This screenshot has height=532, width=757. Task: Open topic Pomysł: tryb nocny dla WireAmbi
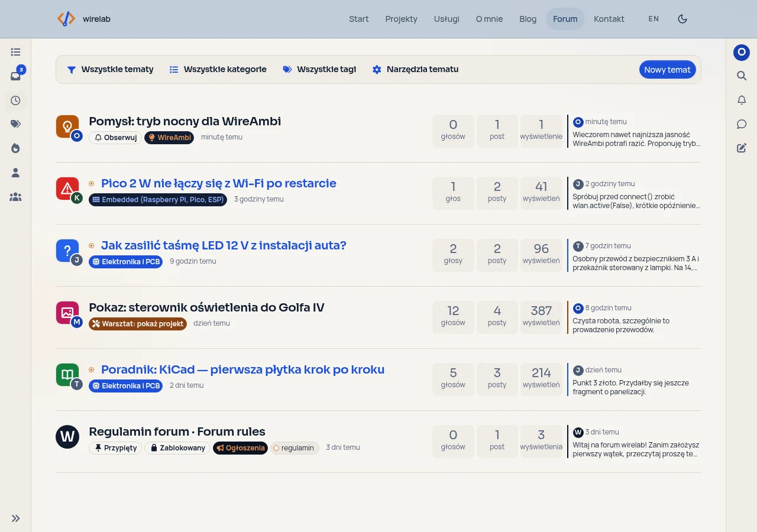pos(185,121)
